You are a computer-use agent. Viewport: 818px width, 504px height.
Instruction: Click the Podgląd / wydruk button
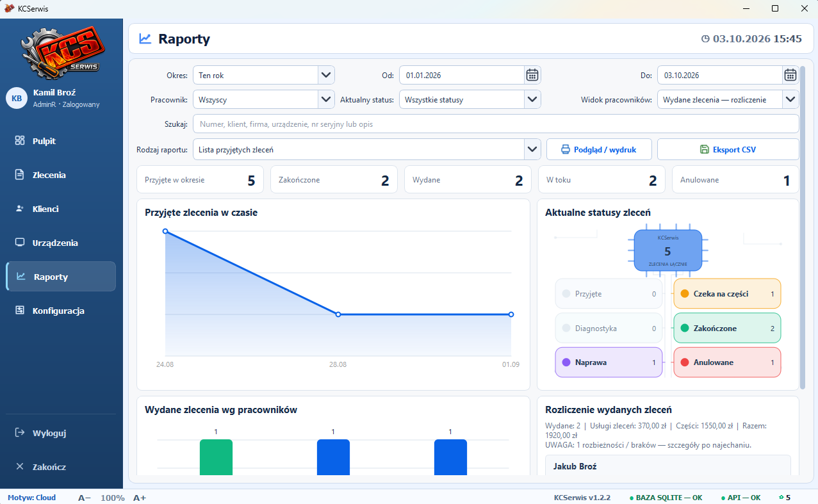(x=599, y=149)
